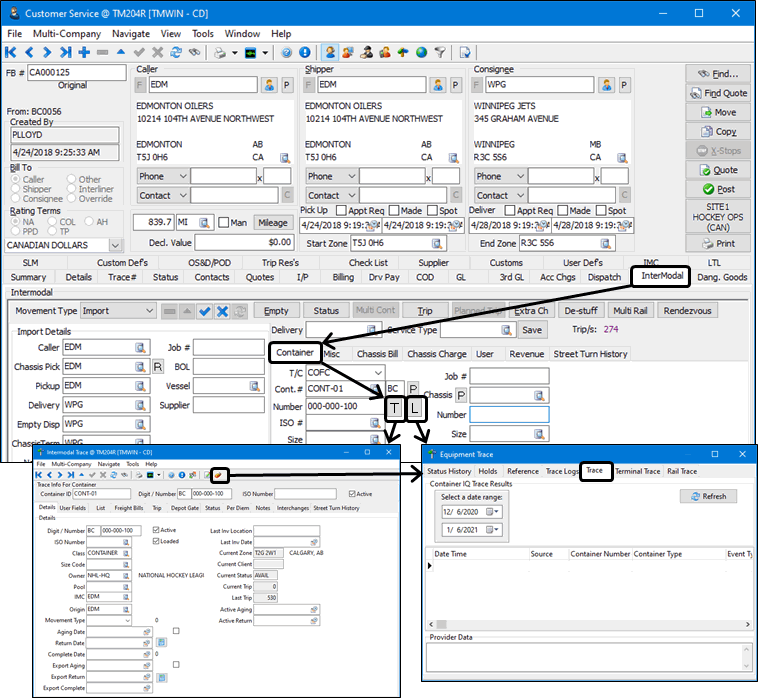Go to the first record in toolbar

click(11, 52)
